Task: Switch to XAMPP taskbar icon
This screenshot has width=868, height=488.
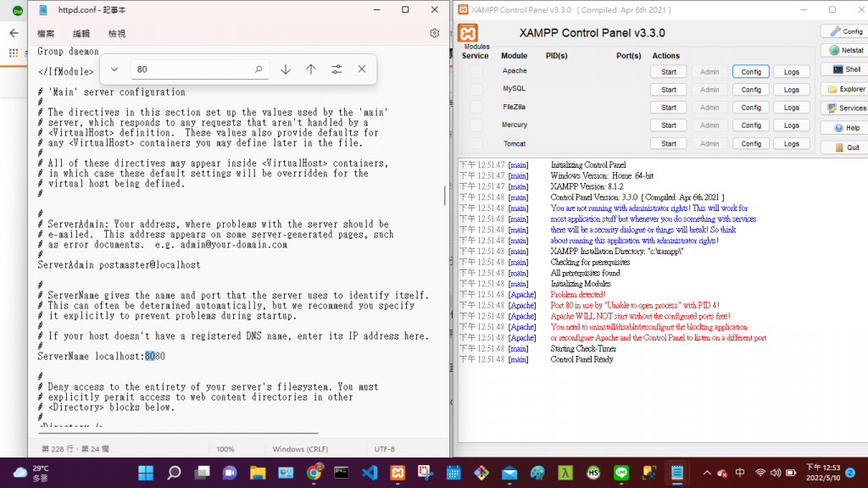Action: tap(398, 473)
